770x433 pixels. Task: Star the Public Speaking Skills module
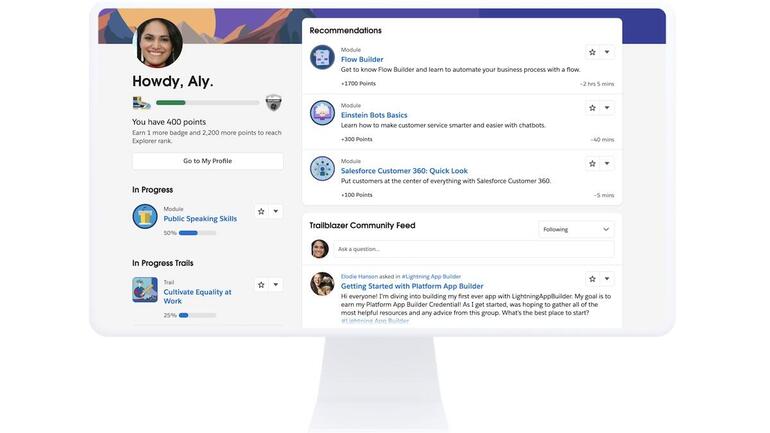click(x=261, y=212)
